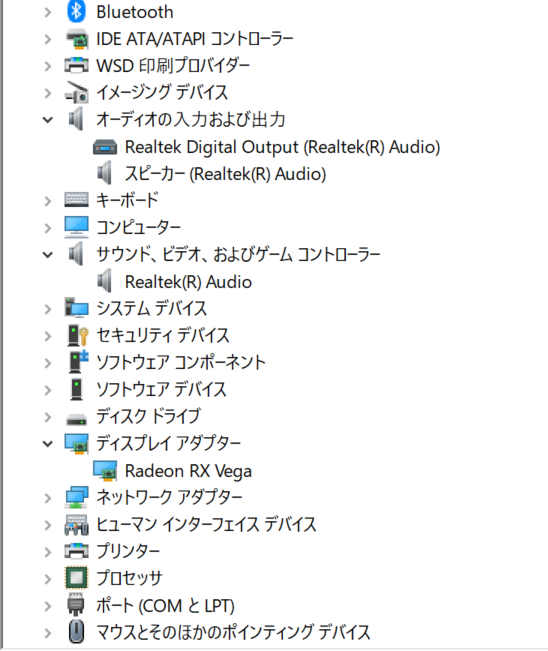Collapse the ディスプレイ アダプター node
This screenshot has width=548, height=651.
[x=48, y=444]
